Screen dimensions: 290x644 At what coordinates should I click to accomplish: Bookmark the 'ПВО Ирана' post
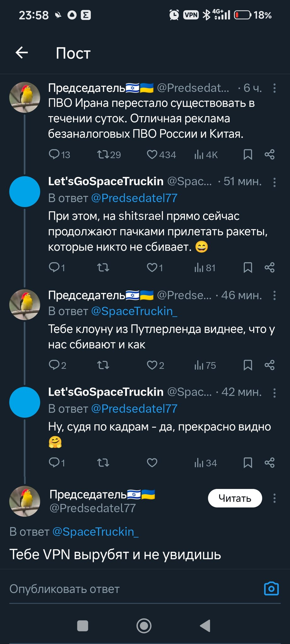(248, 154)
